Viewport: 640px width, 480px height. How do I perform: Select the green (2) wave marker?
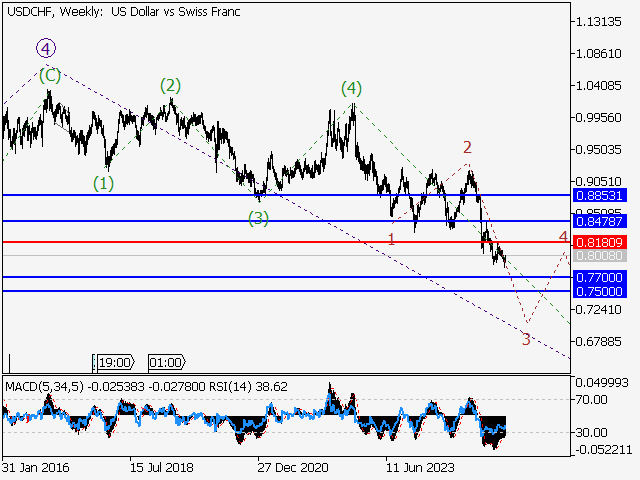pyautogui.click(x=170, y=85)
